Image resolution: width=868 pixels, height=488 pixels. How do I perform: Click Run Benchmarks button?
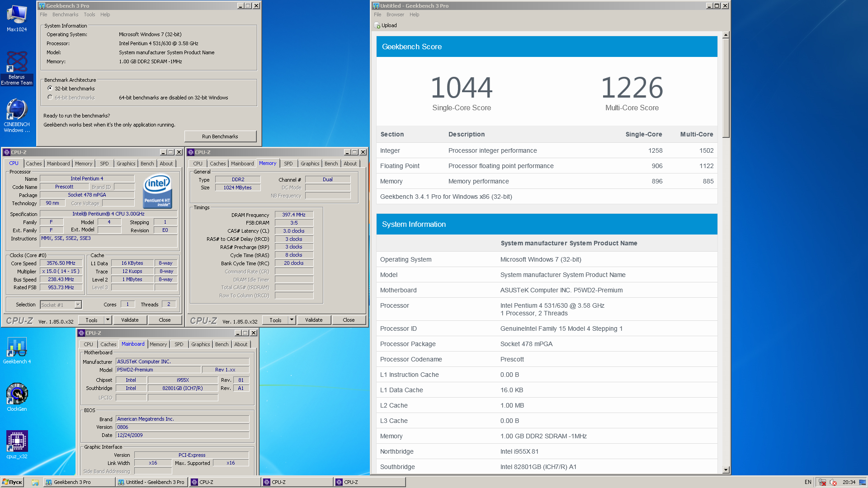(220, 136)
